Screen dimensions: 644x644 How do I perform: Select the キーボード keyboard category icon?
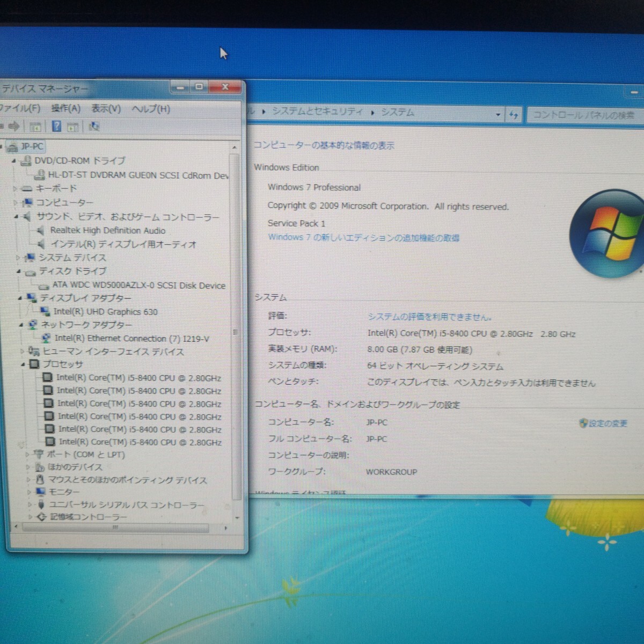[27, 189]
